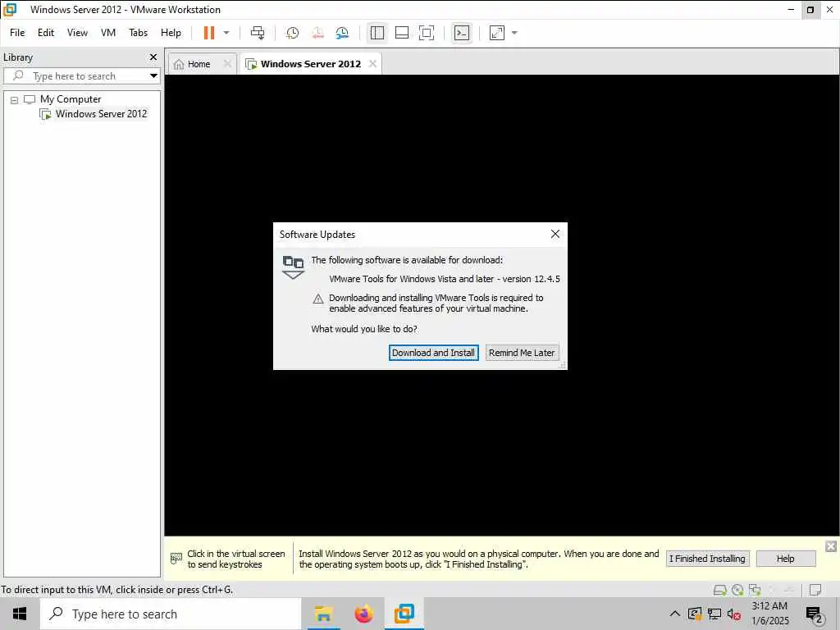Show hidden system tray icons

point(675,614)
